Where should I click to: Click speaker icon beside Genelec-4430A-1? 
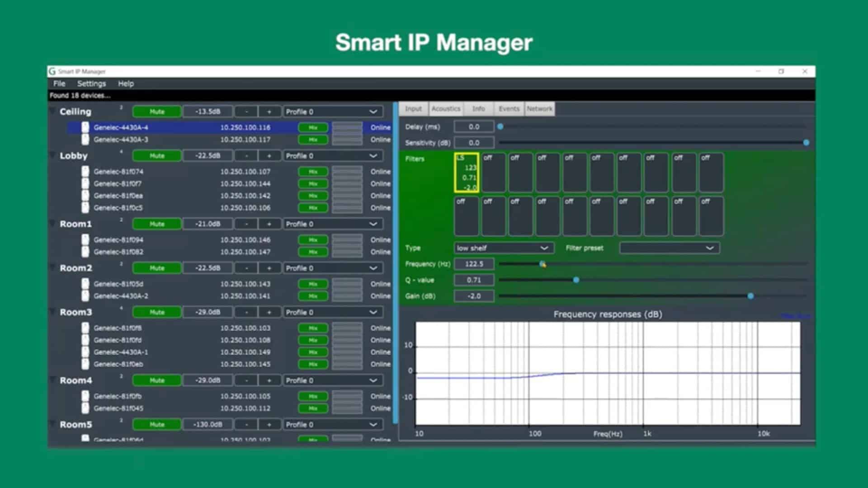[x=85, y=352]
